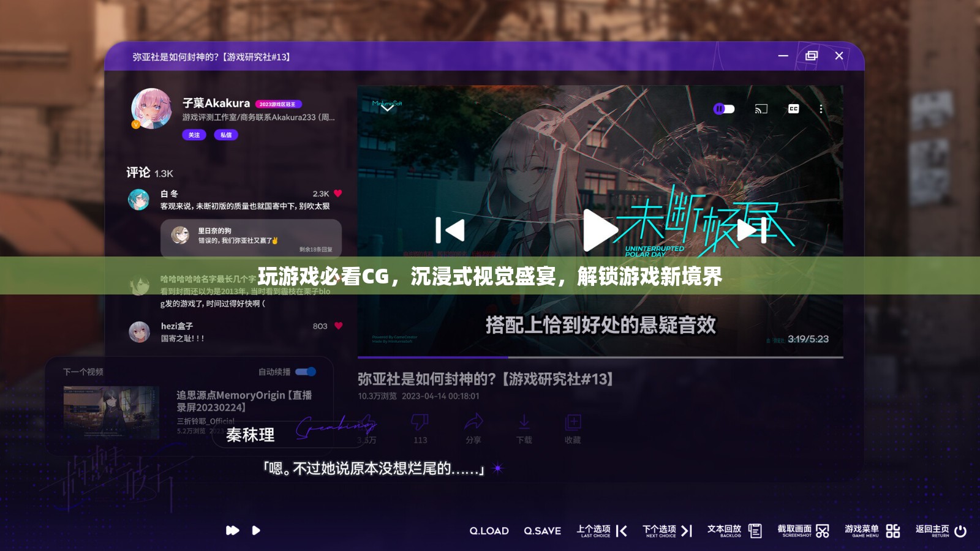Dislike the video with the 113 thumbs-down
The width and height of the screenshot is (980, 551).
[x=420, y=428]
